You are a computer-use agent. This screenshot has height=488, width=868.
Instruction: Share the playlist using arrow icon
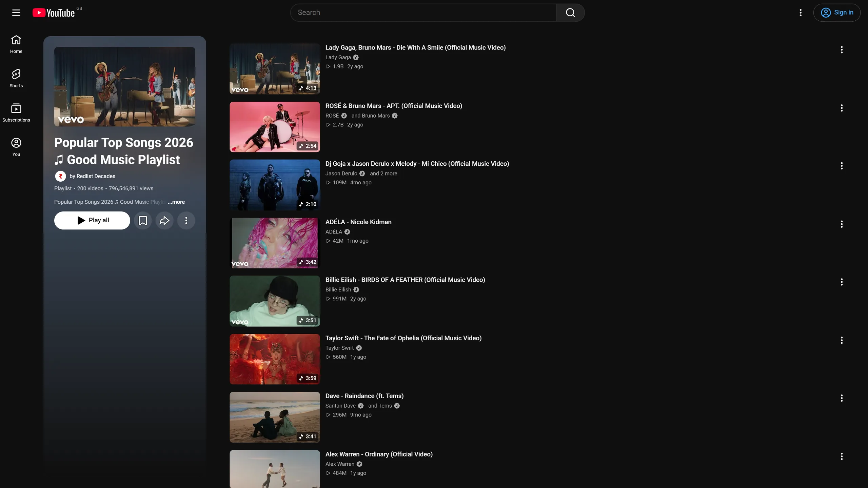(164, 221)
